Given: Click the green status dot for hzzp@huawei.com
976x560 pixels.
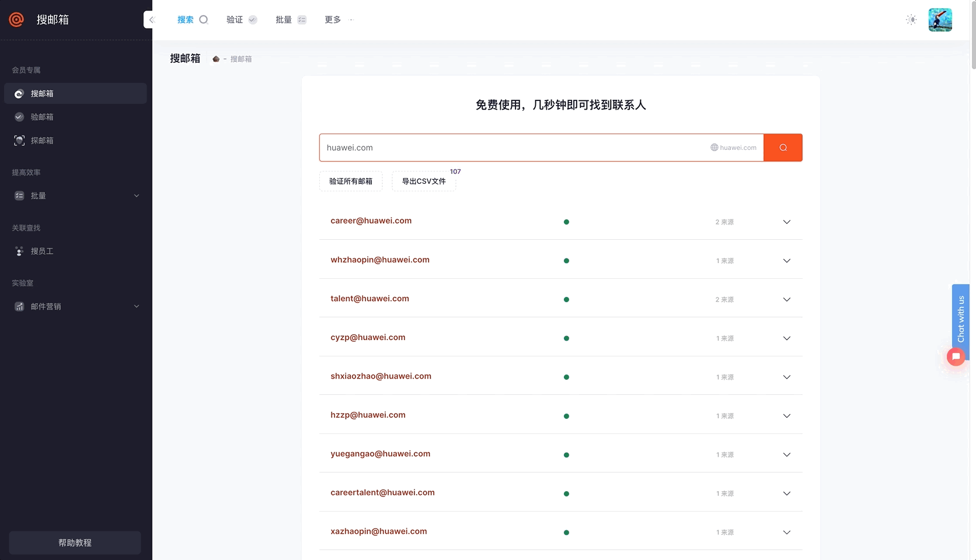Looking at the screenshot, I should 566,416.
